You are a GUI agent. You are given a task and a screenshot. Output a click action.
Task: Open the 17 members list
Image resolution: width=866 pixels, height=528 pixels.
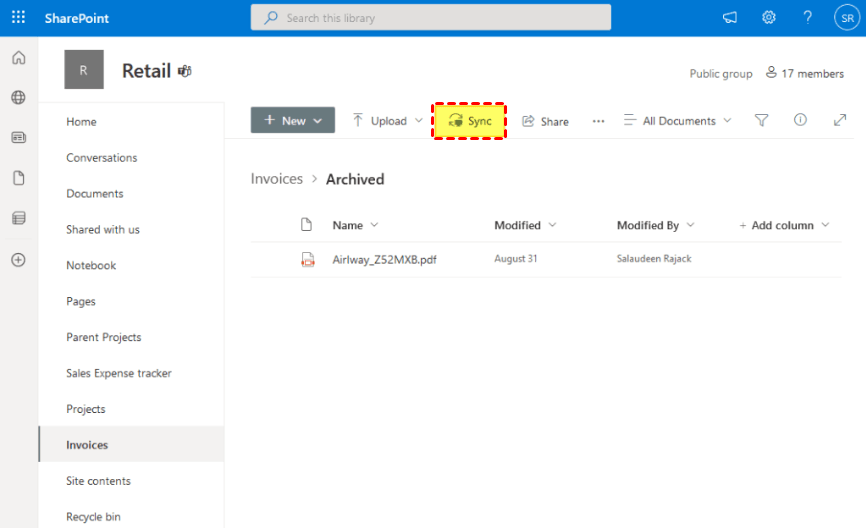coord(805,73)
